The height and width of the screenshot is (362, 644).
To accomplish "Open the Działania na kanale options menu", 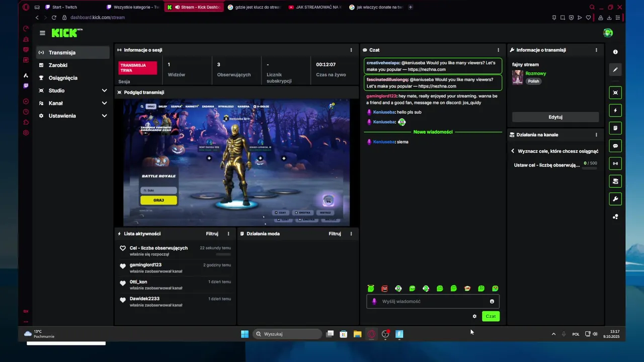I will pyautogui.click(x=596, y=135).
